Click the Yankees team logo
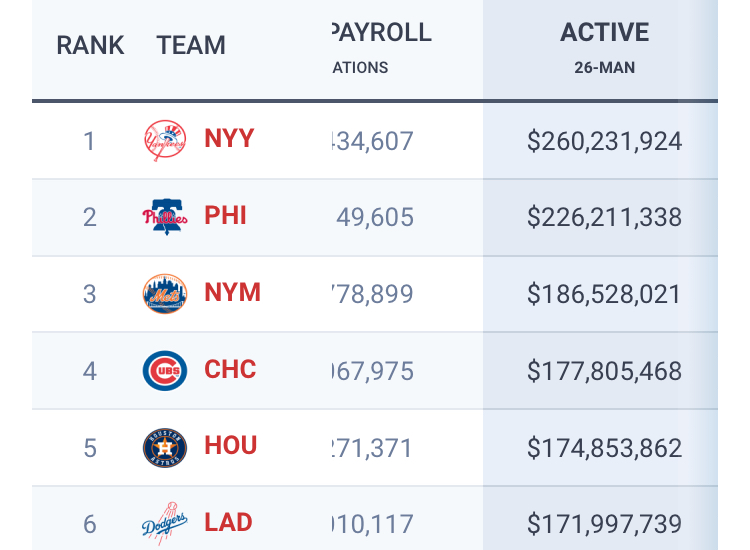The width and height of the screenshot is (750, 550). [x=165, y=141]
